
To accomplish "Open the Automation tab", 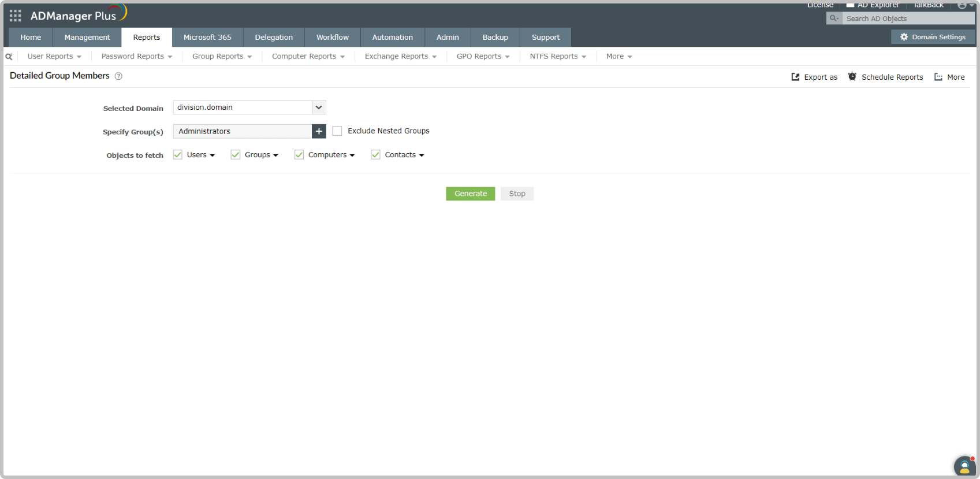I will click(x=393, y=38).
